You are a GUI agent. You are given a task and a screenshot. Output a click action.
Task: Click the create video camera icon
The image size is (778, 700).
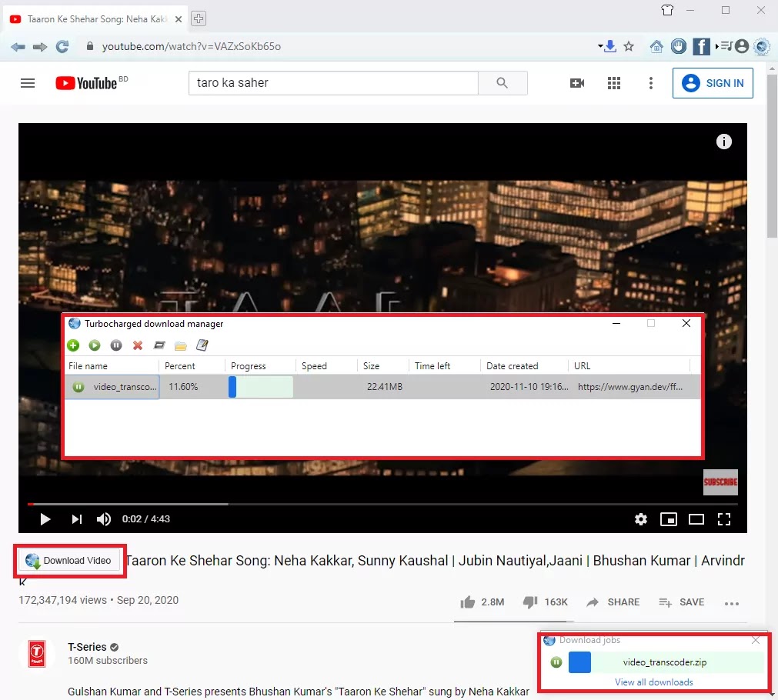(x=577, y=83)
